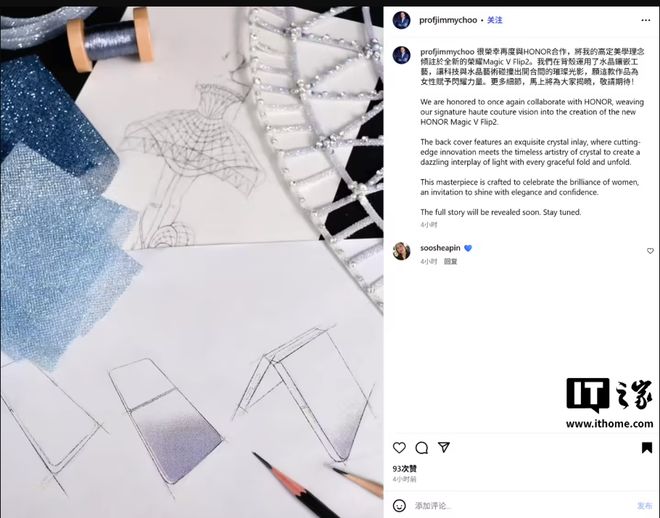Share post with paper plane icon
660x518 pixels.
coord(444,447)
